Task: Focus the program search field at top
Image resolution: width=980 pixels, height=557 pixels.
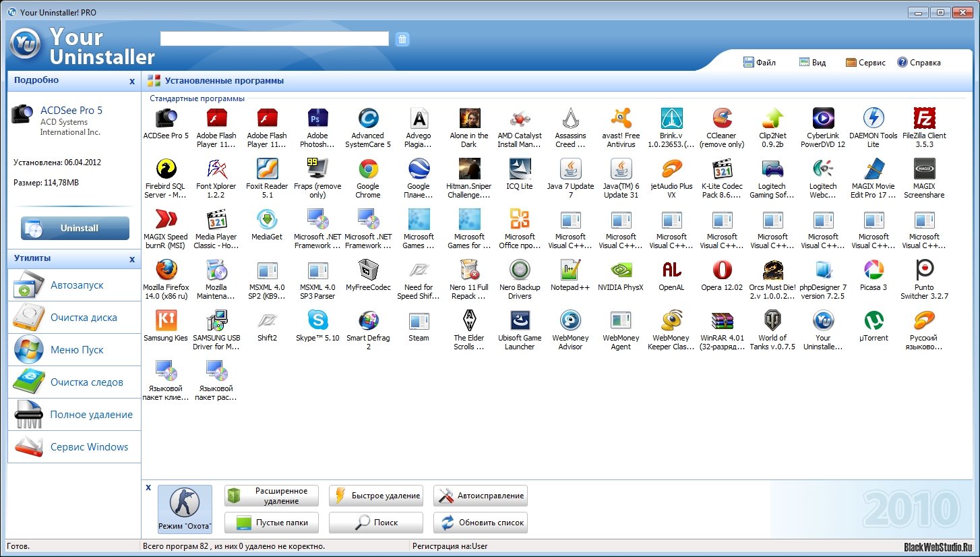Action: tap(274, 38)
